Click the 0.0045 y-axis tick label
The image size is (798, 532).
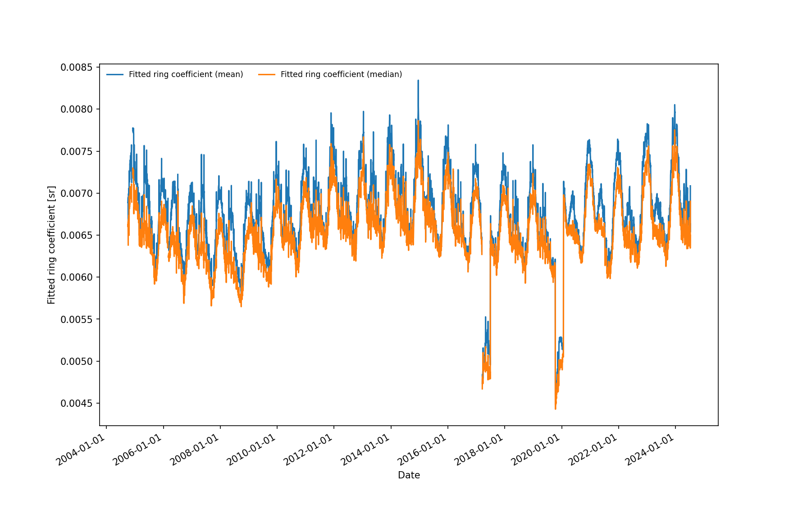pyautogui.click(x=77, y=404)
